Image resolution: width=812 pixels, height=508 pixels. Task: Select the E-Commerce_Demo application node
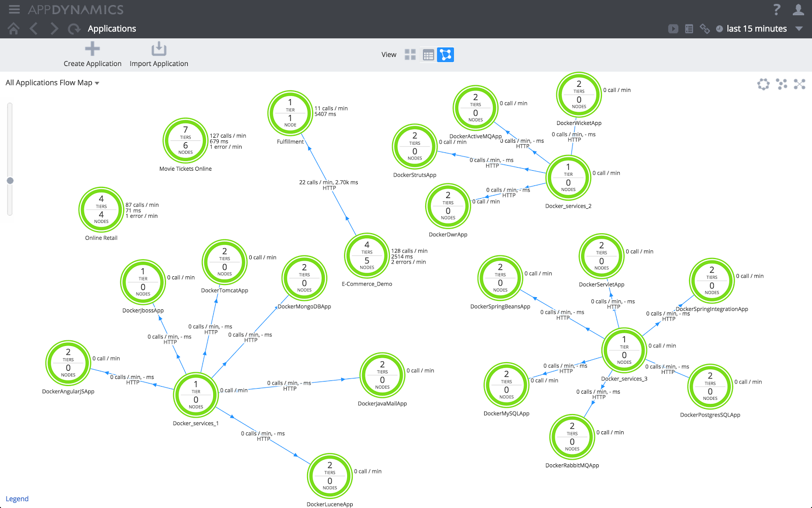point(367,256)
